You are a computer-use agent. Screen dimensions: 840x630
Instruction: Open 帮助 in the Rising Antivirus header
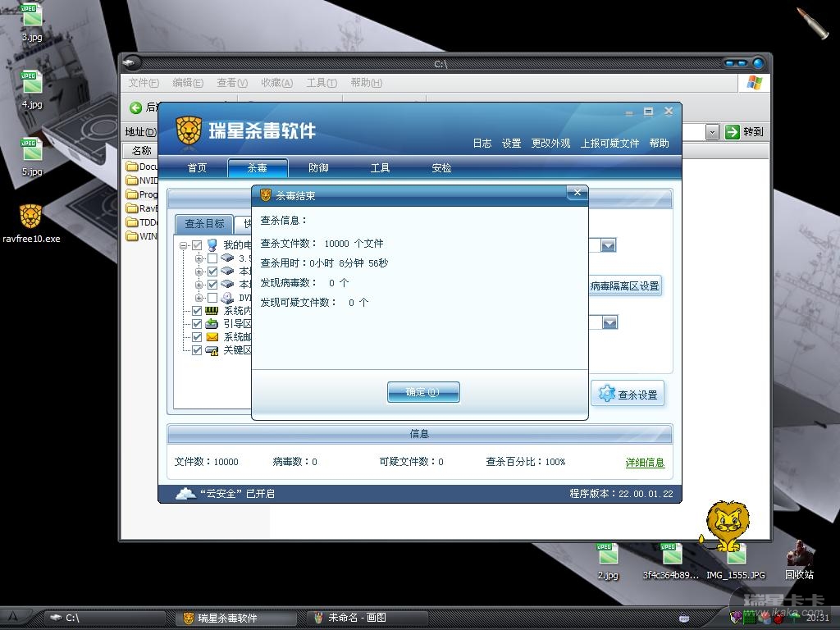click(x=659, y=143)
